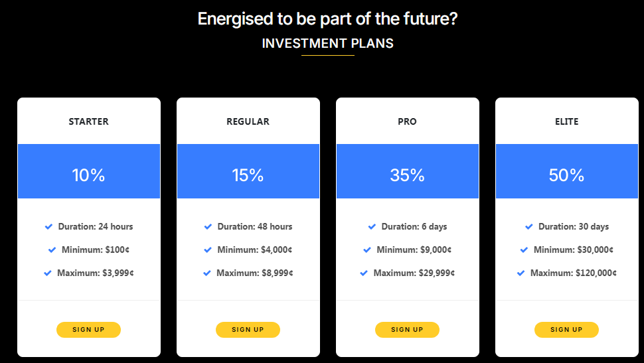644x363 pixels.
Task: Click the ELITE plan heading
Action: coord(567,121)
